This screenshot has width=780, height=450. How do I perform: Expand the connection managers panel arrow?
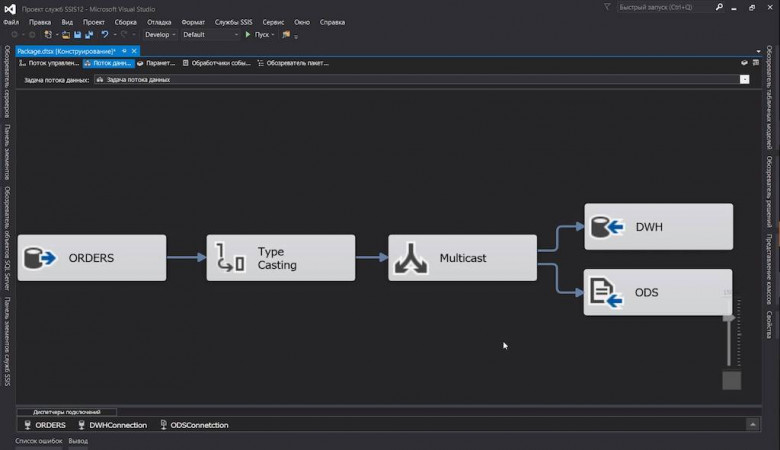coord(753,425)
